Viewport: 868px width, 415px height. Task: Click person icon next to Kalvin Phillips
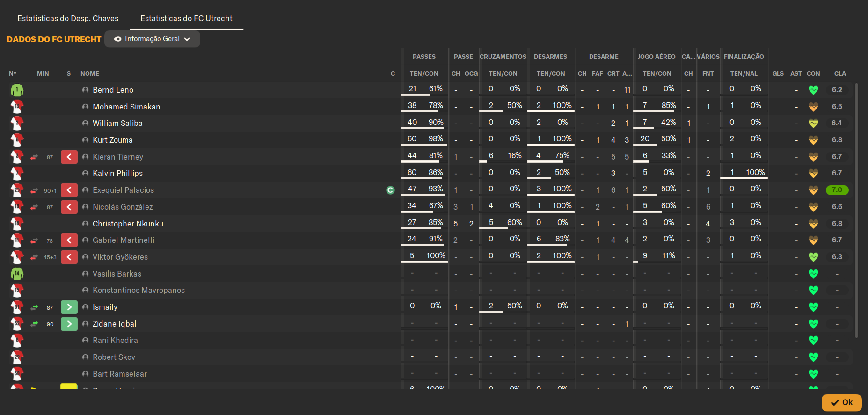(85, 173)
